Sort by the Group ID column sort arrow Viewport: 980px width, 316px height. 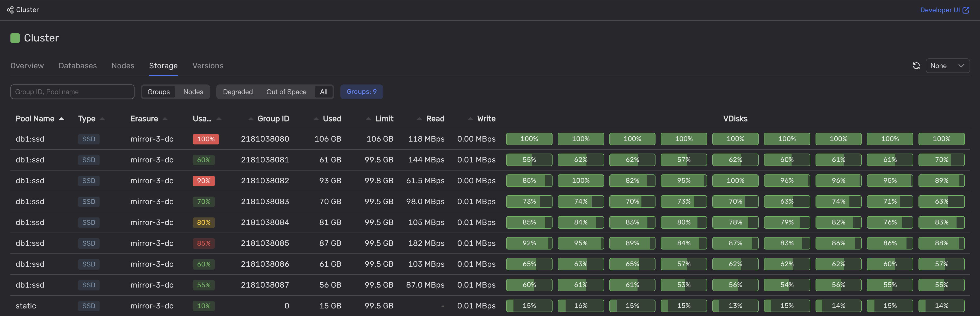point(251,118)
